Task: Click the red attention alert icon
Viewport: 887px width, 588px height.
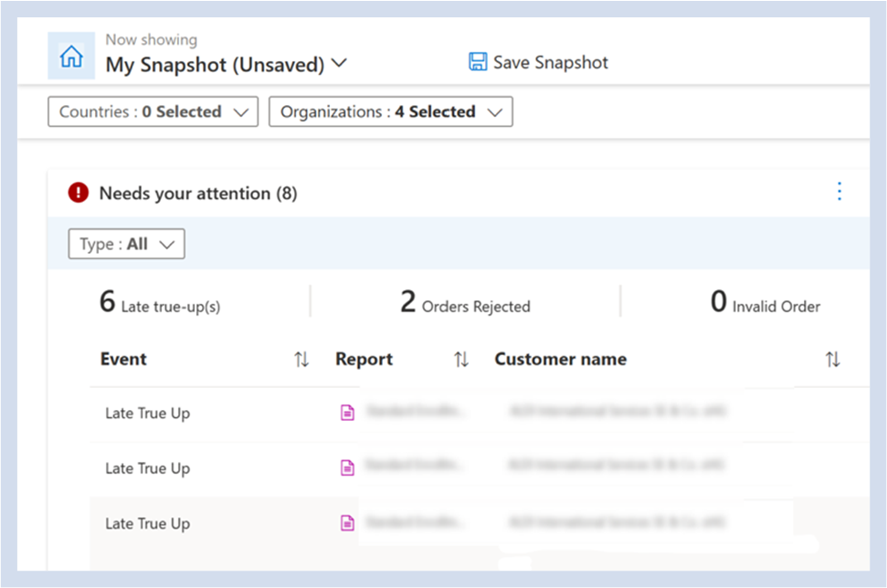Action: (x=79, y=193)
